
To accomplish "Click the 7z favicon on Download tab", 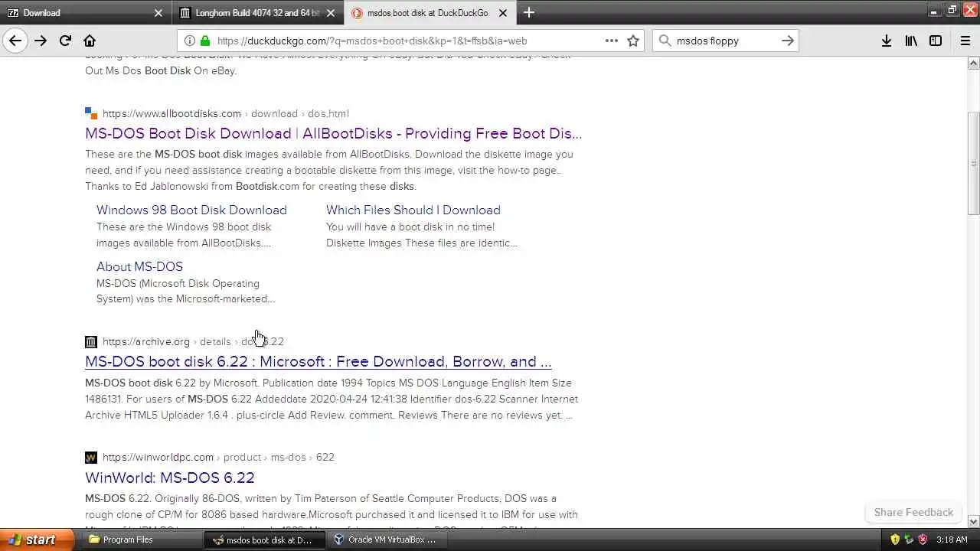I will (x=13, y=13).
